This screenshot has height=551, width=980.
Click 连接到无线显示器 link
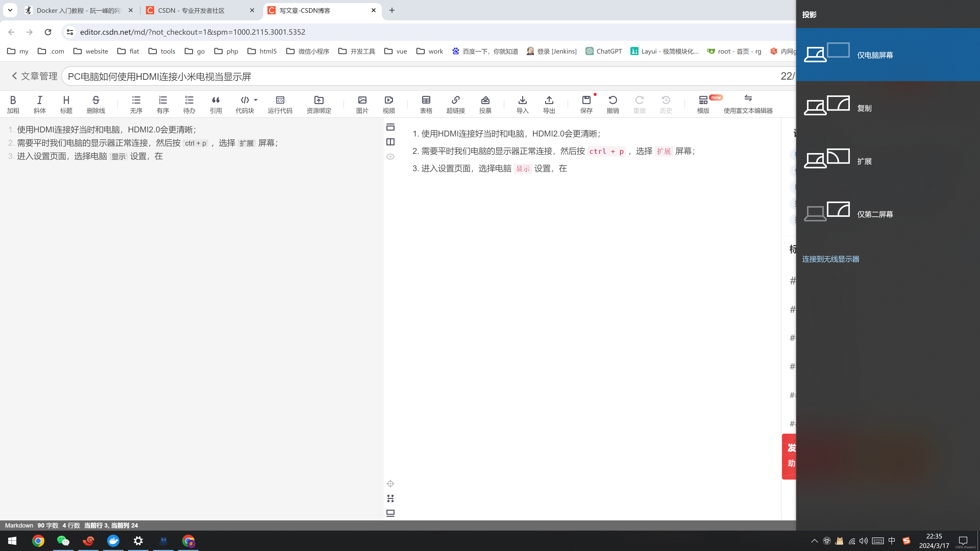[830, 259]
